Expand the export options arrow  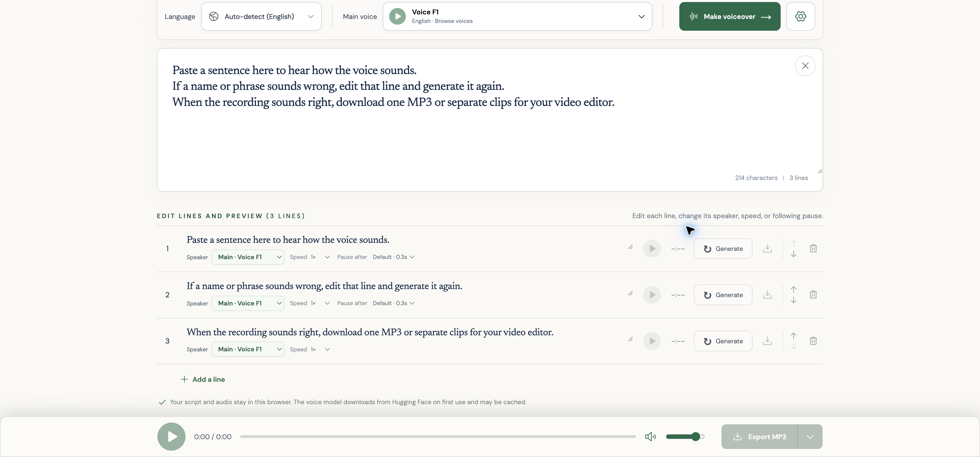click(810, 436)
